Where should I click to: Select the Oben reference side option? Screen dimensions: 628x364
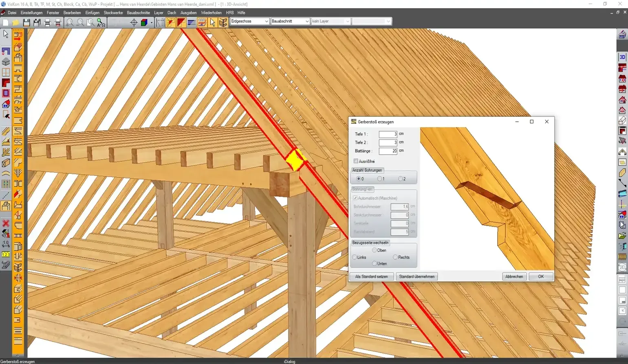click(x=375, y=250)
